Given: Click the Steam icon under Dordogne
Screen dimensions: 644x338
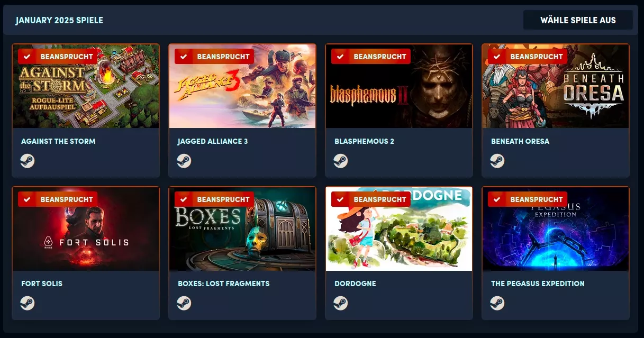Looking at the screenshot, I should tap(341, 303).
